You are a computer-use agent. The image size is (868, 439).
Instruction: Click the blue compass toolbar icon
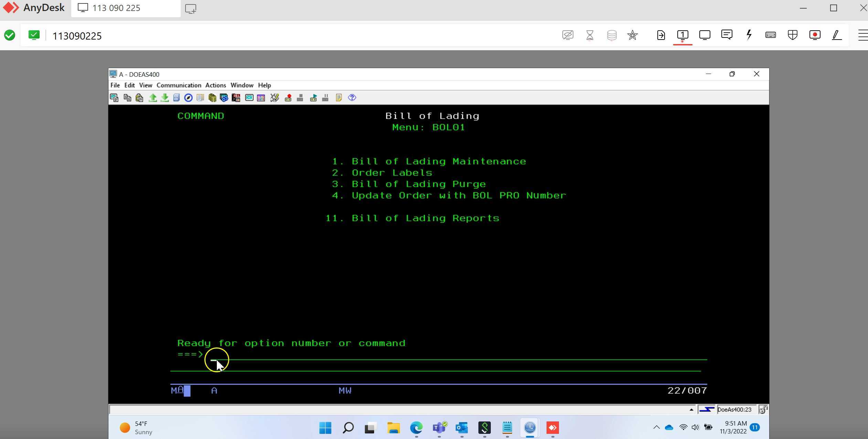(x=188, y=98)
